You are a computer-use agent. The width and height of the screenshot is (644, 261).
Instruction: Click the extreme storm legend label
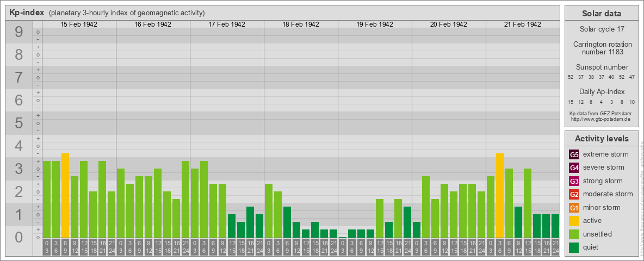pyautogui.click(x=606, y=155)
